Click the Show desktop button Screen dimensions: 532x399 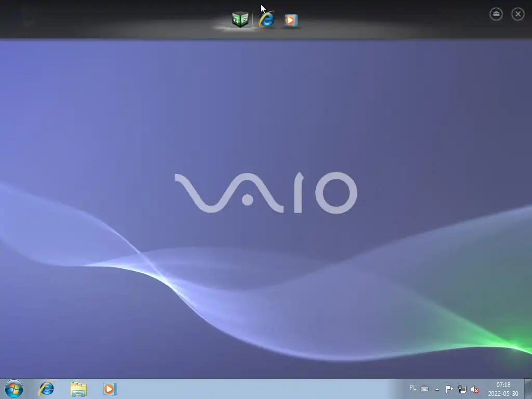[x=528, y=389]
